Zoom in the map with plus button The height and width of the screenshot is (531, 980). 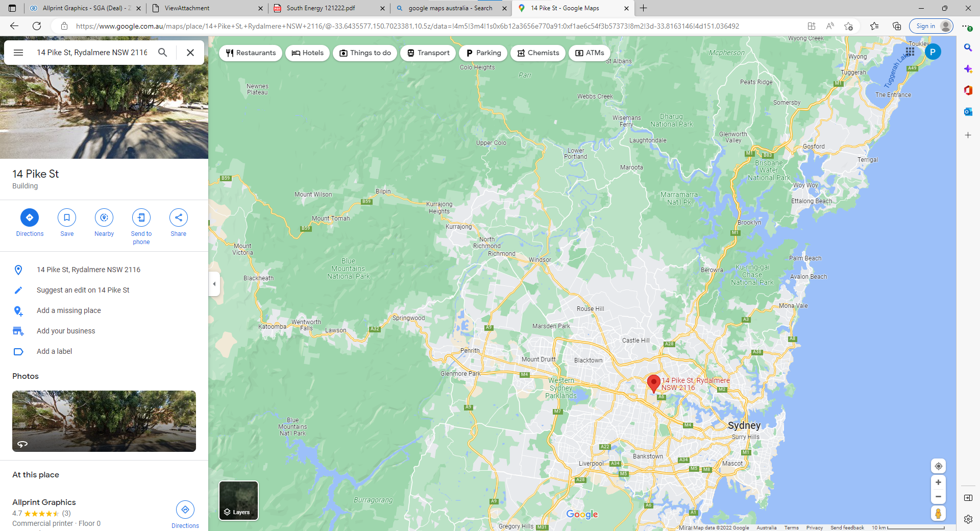click(x=938, y=482)
